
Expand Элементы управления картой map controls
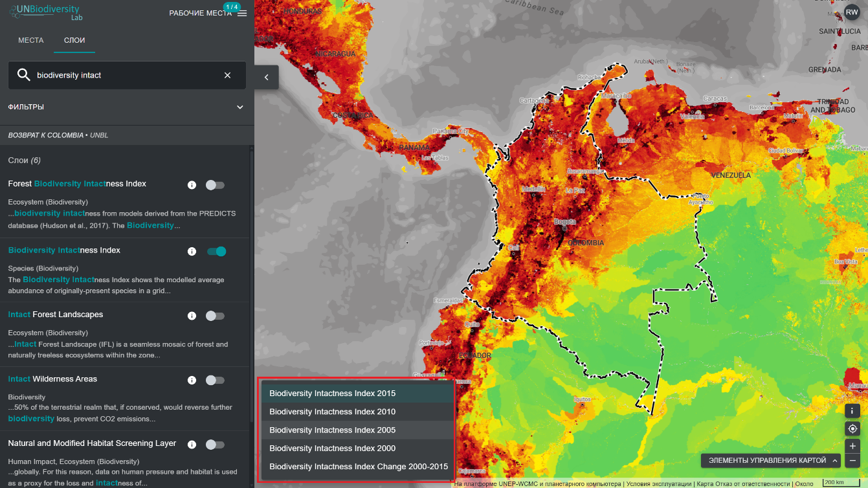pyautogui.click(x=770, y=461)
